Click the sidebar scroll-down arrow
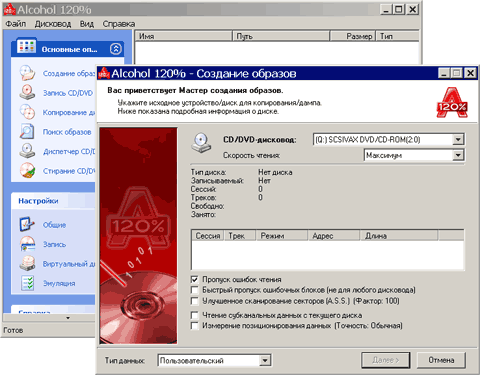Screen dimensions: 480x375 click(68, 318)
